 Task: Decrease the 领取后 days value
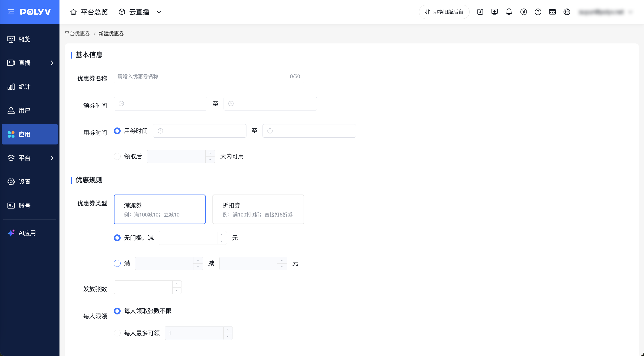(210, 160)
